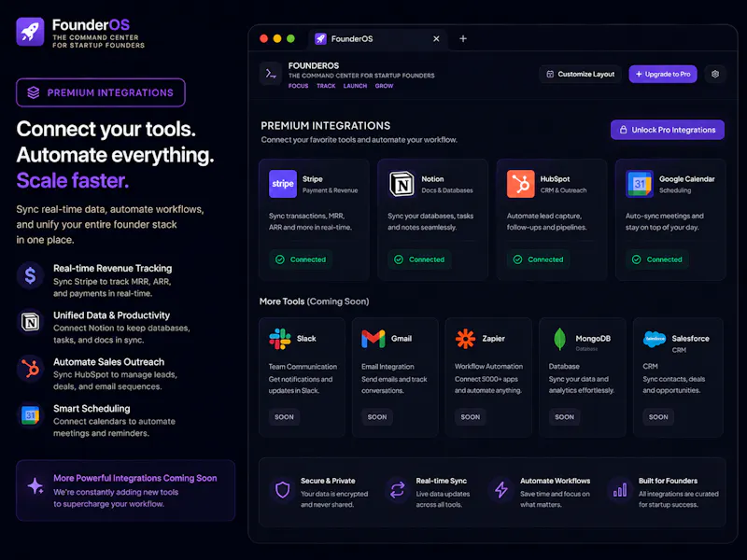
Task: Click the sync arrows icon for Real-time Sync
Action: click(398, 489)
